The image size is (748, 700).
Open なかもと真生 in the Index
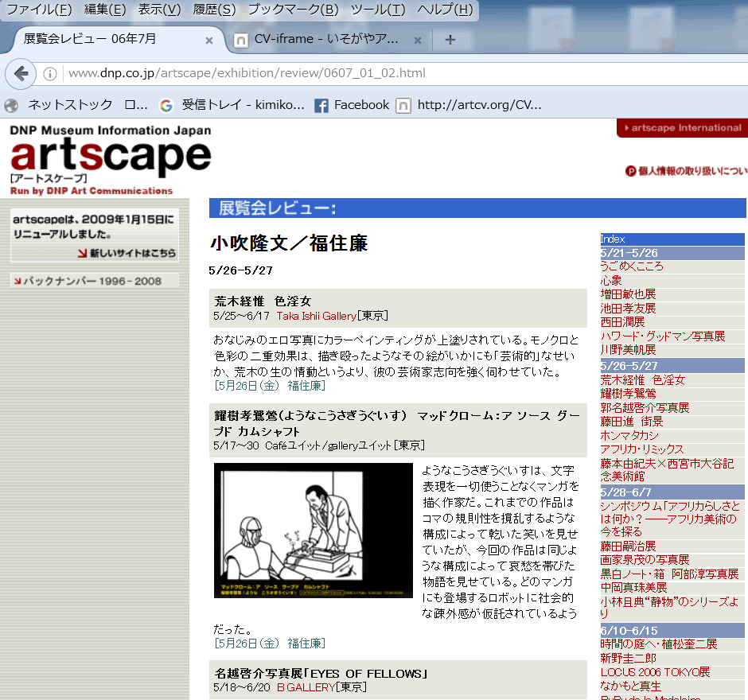(631, 686)
